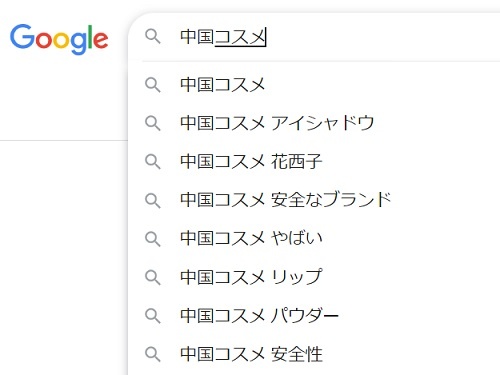Image resolution: width=500 pixels, height=375 pixels.
Task: Select the first 中国コスメ suggestion
Action: (314, 85)
